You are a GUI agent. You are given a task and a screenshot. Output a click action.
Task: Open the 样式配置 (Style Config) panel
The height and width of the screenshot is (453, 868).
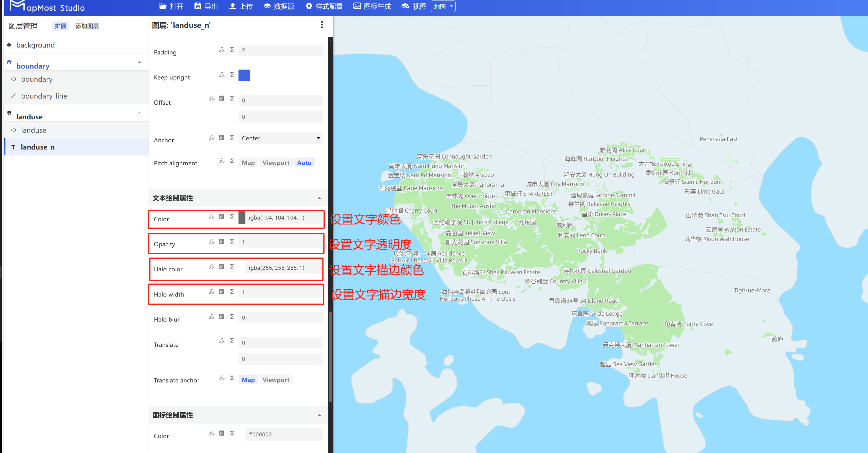[x=323, y=6]
